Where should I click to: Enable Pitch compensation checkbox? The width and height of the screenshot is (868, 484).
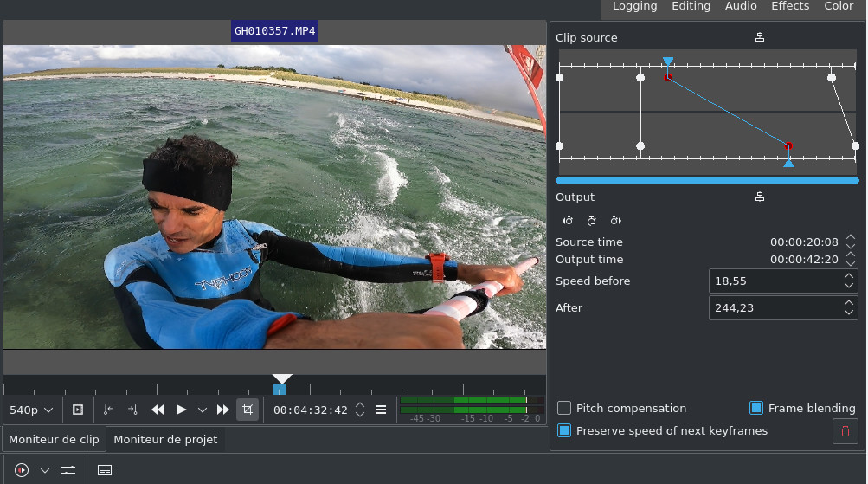click(x=564, y=408)
